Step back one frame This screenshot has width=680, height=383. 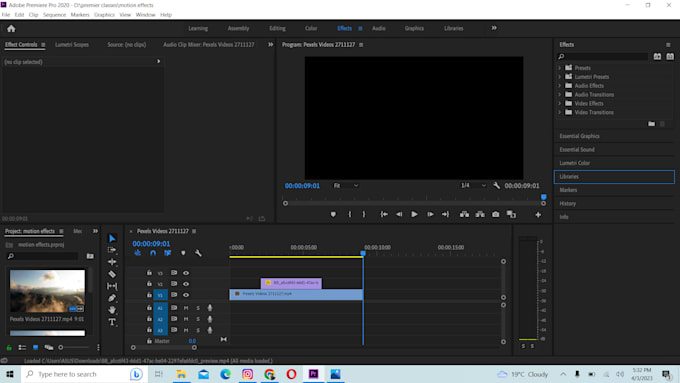[x=399, y=214]
